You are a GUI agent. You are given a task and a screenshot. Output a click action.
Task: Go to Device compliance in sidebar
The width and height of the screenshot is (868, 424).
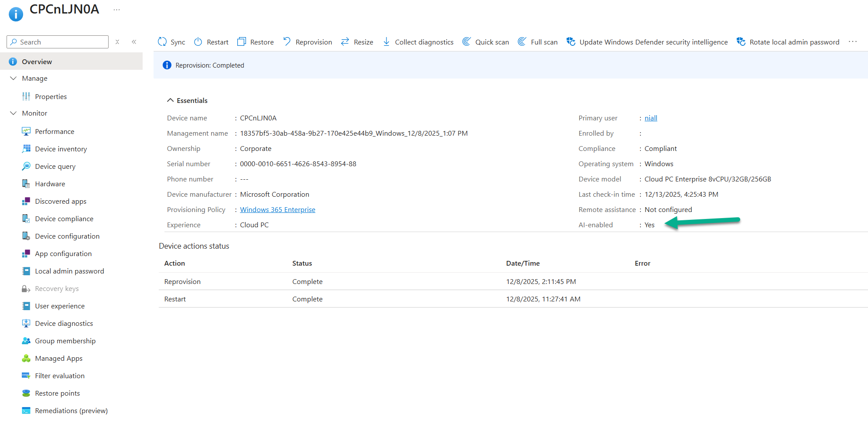[x=64, y=219]
